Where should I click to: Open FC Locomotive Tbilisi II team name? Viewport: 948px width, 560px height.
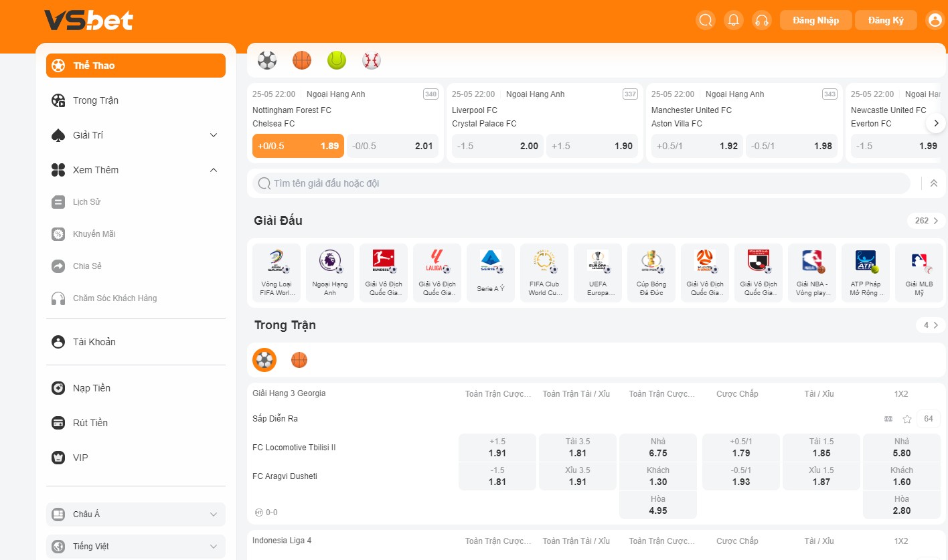pyautogui.click(x=294, y=448)
